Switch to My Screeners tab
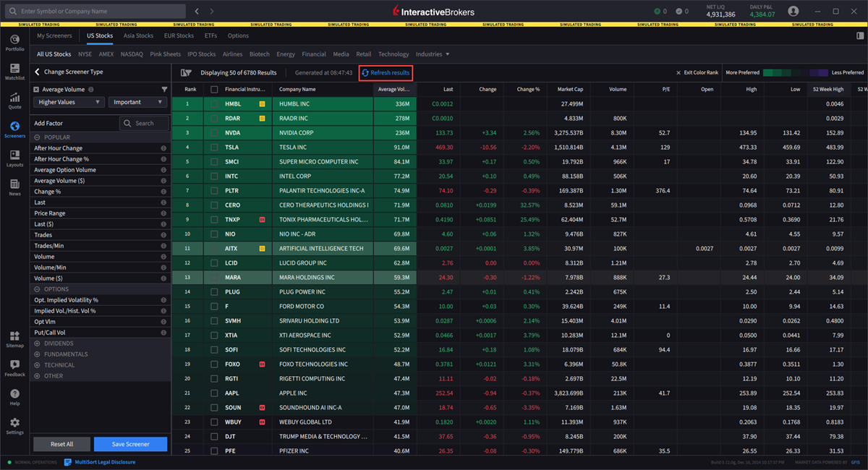The height and width of the screenshot is (470, 868). pyautogui.click(x=55, y=35)
